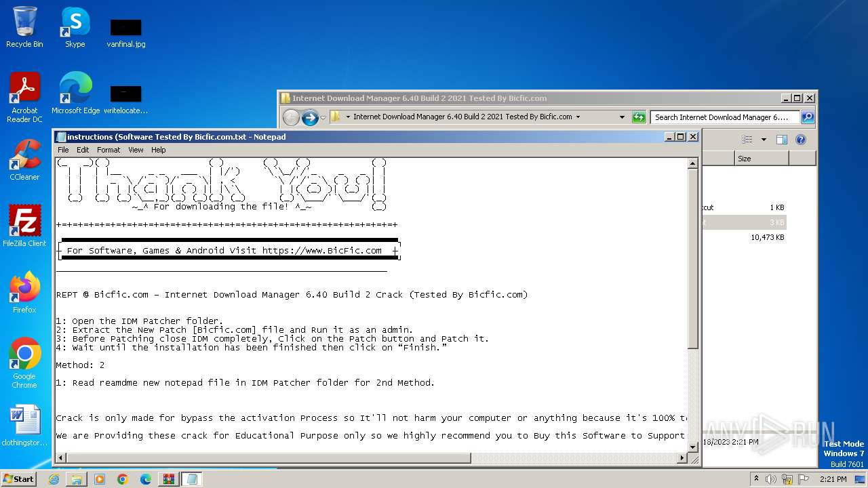Select the CCleaner desktop shortcut
The width and height of the screenshot is (868, 488).
[24, 160]
